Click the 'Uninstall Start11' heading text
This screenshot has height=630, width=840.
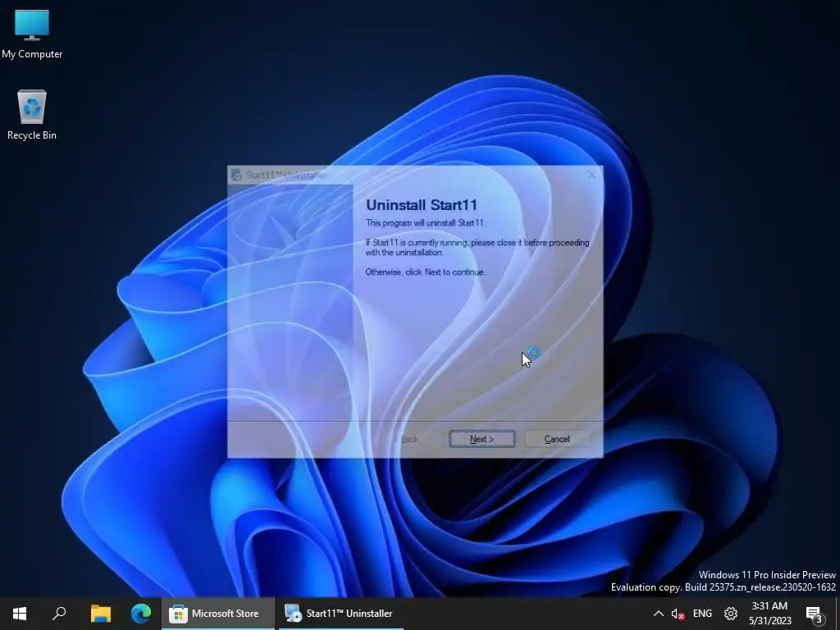(x=421, y=204)
